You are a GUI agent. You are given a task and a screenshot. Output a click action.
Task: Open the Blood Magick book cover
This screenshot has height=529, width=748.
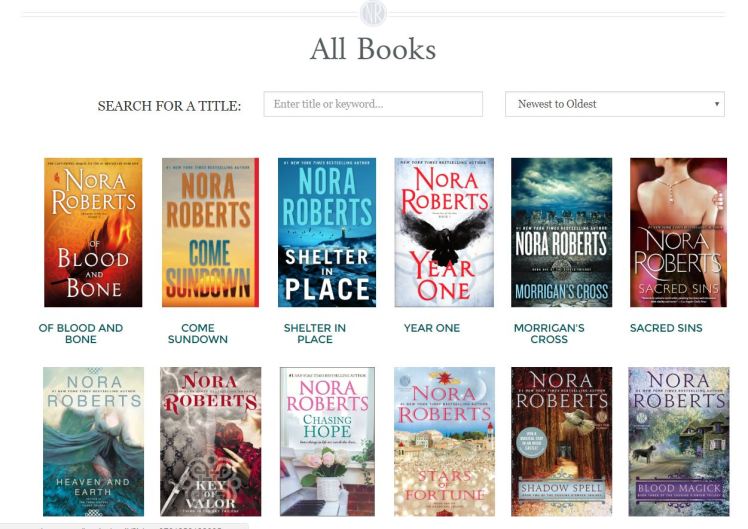coord(679,442)
